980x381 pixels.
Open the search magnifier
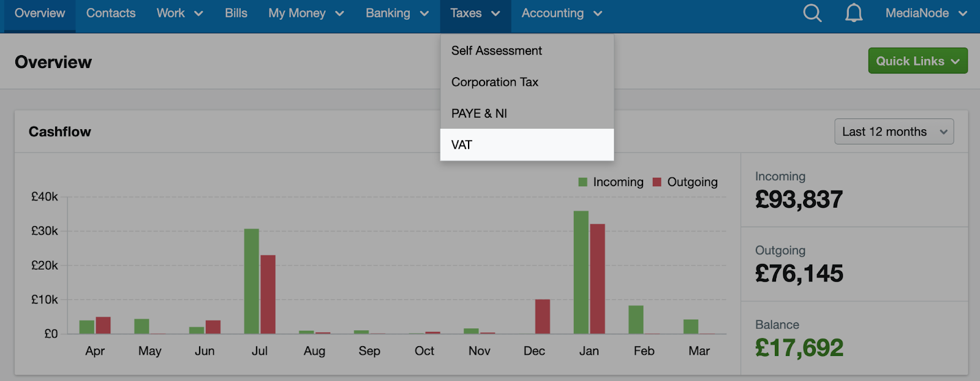[812, 13]
